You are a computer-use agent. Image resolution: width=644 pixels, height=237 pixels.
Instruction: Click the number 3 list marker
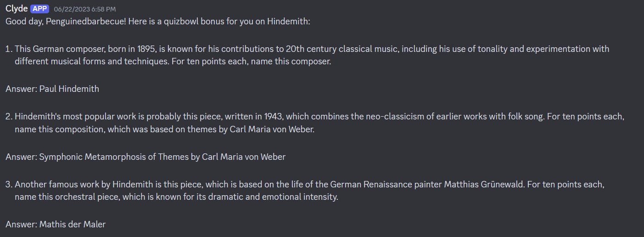[9, 185]
